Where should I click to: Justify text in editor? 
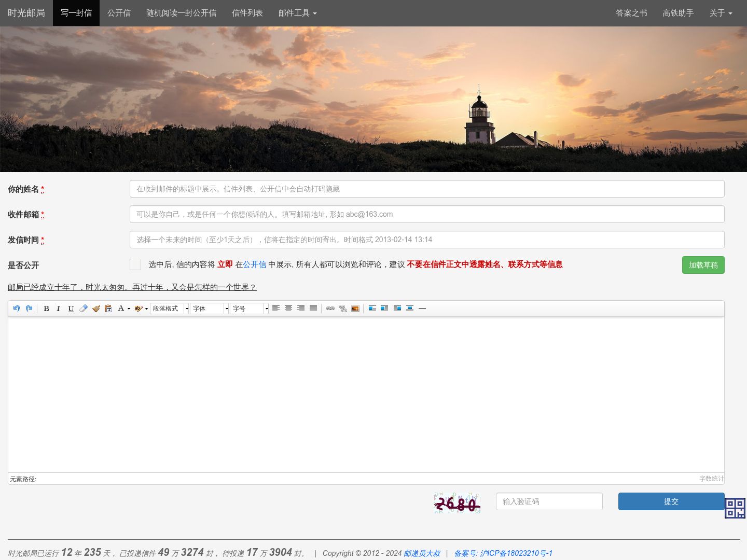313,309
